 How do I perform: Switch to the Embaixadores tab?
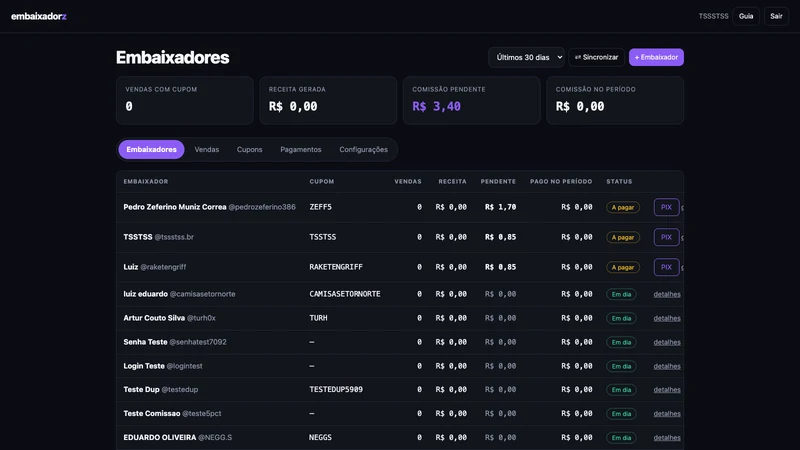(152, 149)
